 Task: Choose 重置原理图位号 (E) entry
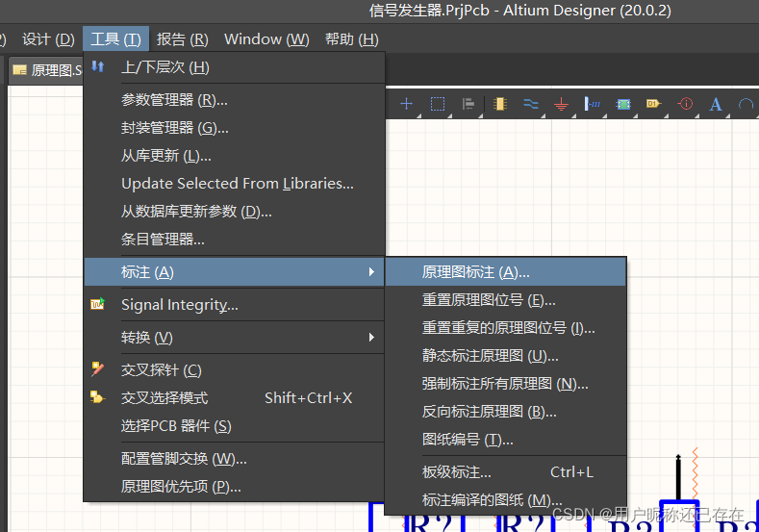click(505, 300)
